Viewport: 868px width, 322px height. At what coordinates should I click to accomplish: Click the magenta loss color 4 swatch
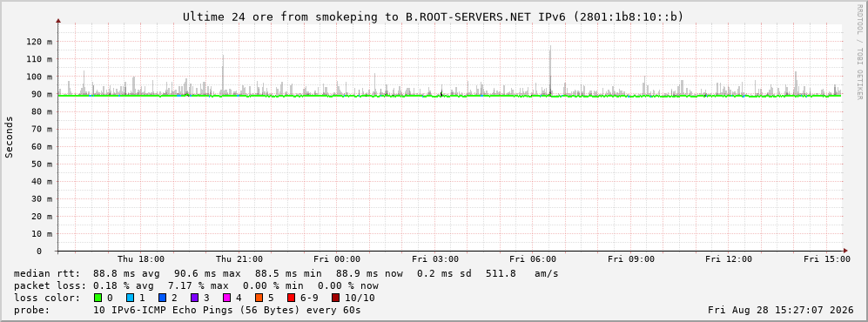pos(226,298)
